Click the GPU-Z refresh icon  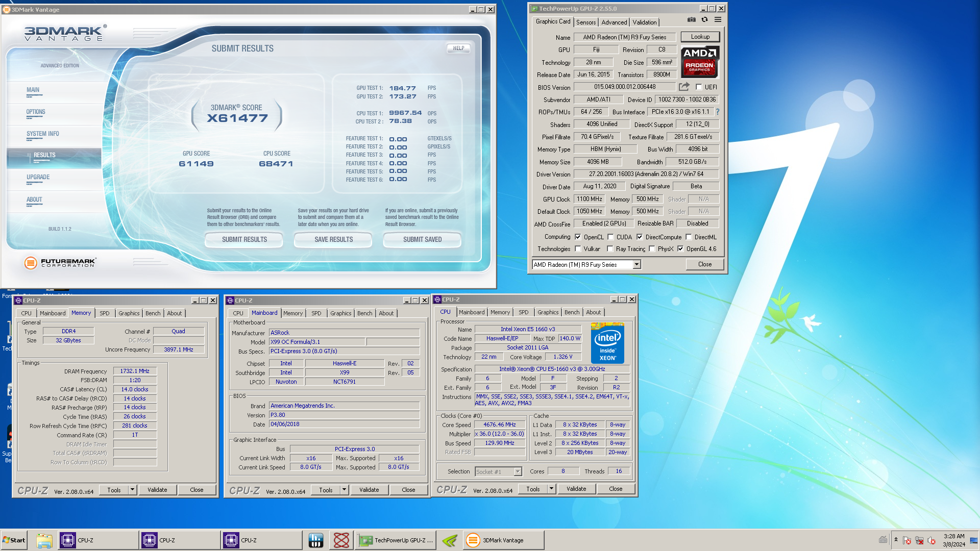click(705, 20)
